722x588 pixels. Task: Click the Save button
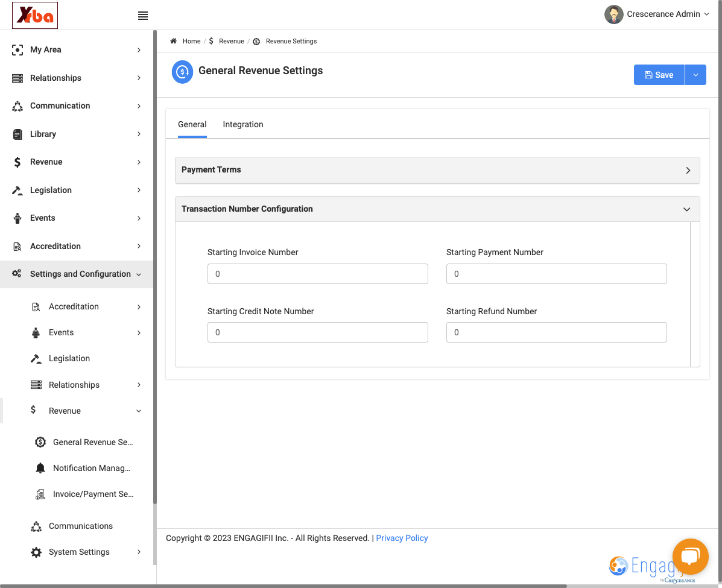(x=659, y=75)
